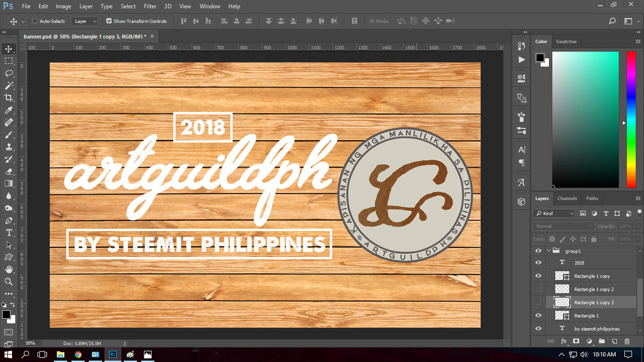Screen dimensions: 644x362
Task: Select the Blur tool
Action: (x=9, y=196)
